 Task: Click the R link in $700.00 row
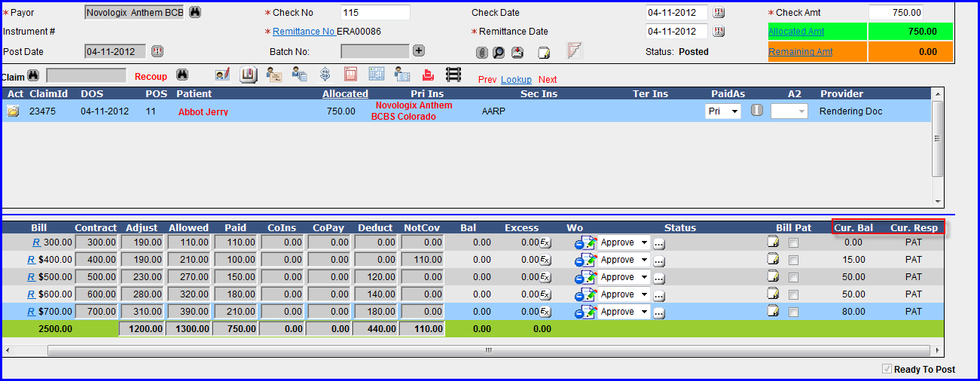(x=31, y=312)
